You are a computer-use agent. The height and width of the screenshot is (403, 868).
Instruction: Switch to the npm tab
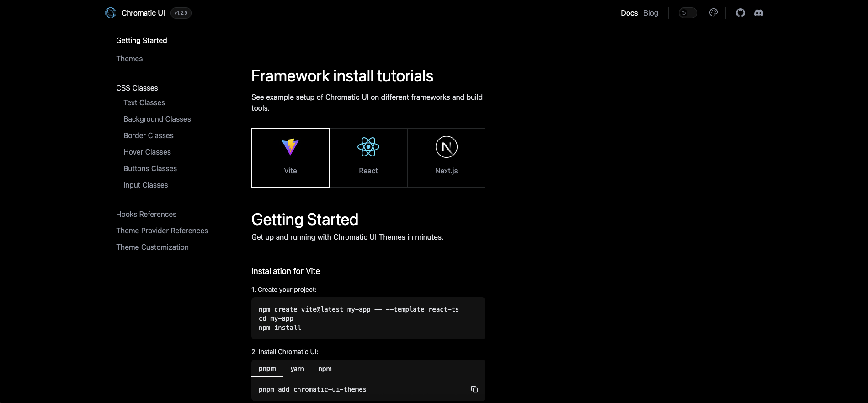pyautogui.click(x=325, y=369)
